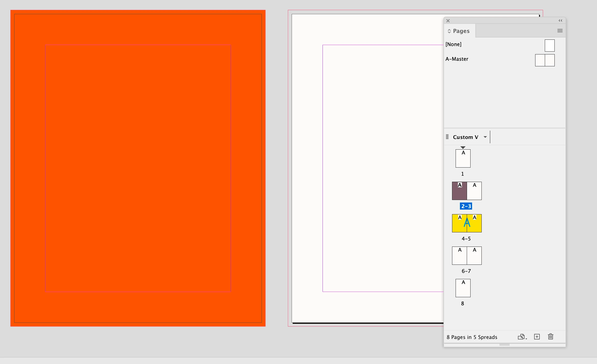Select the [None] master thumbnail

click(x=550, y=46)
